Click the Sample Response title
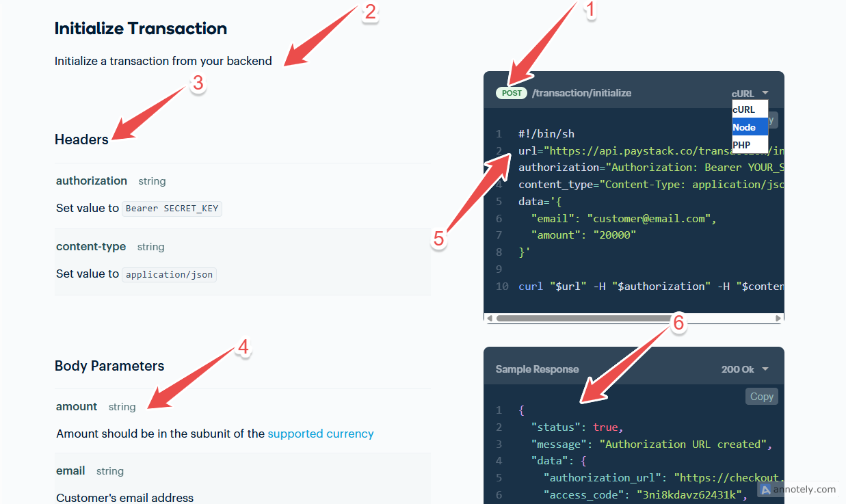 537,369
